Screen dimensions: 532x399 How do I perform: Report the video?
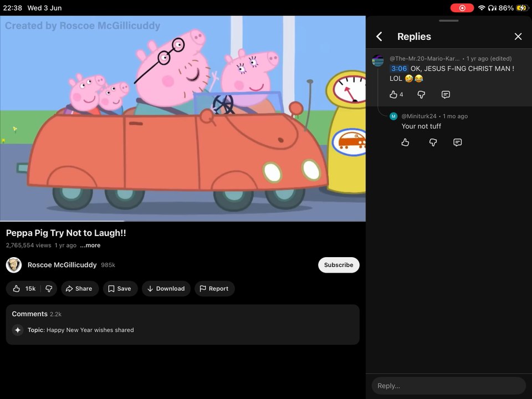214,289
